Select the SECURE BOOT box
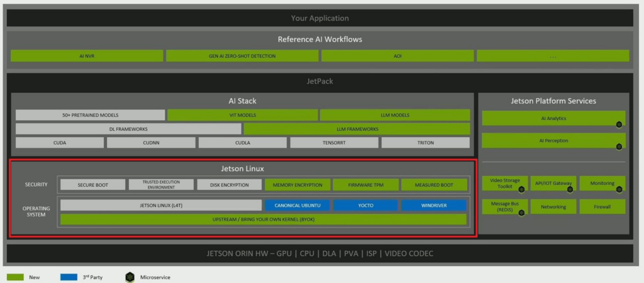The image size is (644, 283). pos(93,185)
